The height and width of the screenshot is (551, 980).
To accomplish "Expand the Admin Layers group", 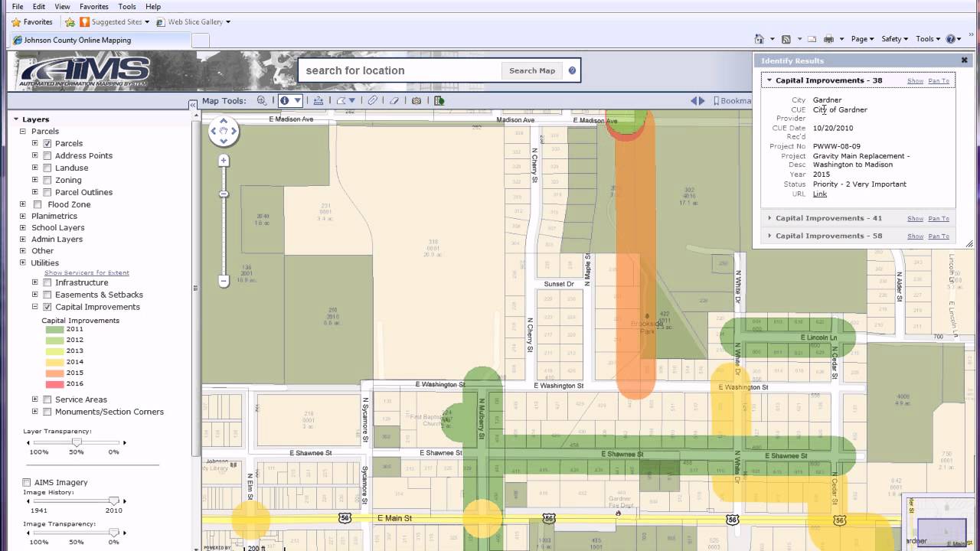I will (x=24, y=240).
